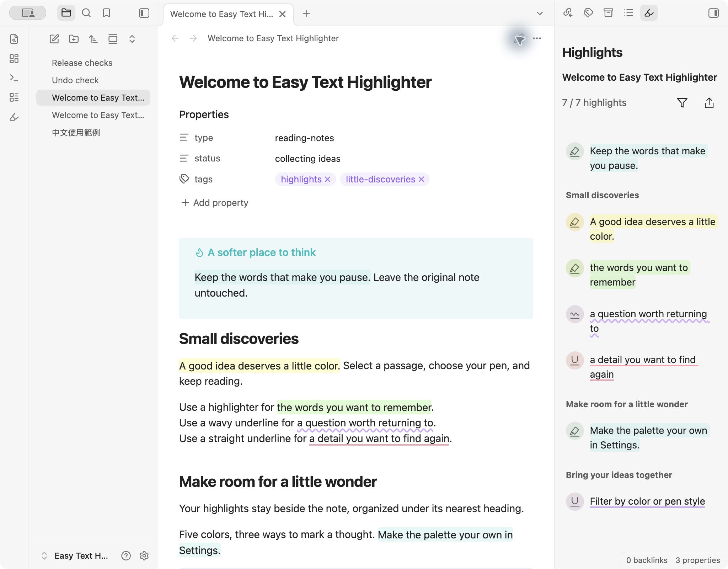Filter highlights with the funnel icon
This screenshot has height=569, width=728.
[682, 103]
